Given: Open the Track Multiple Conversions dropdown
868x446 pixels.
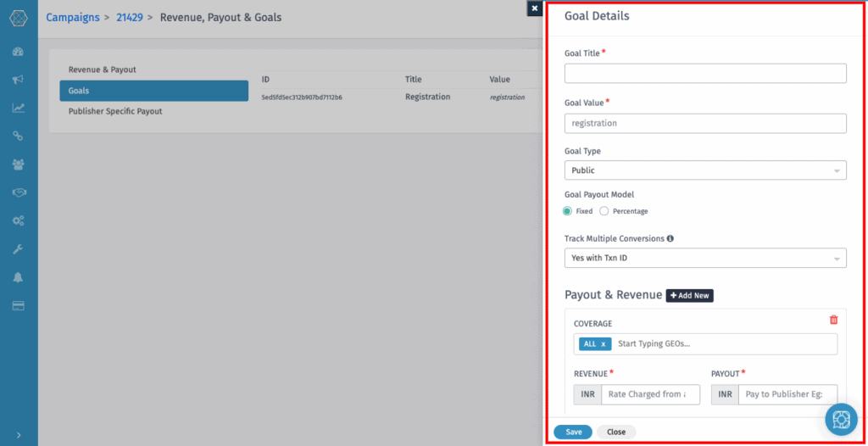Looking at the screenshot, I should (x=705, y=258).
